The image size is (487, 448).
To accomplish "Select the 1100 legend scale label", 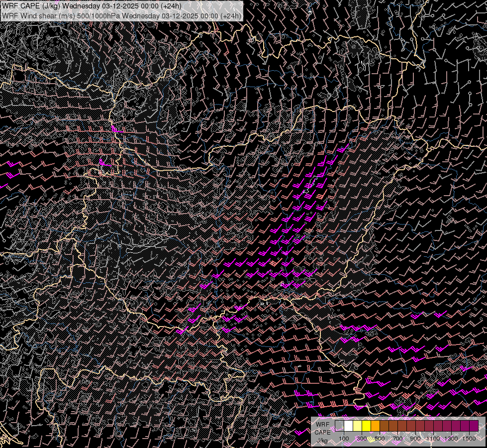I will 433,439.
